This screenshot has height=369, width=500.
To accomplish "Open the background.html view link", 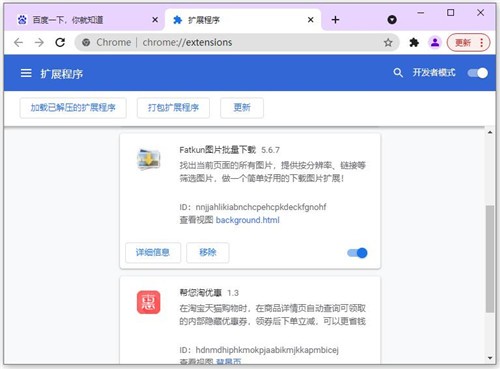I will [248, 220].
